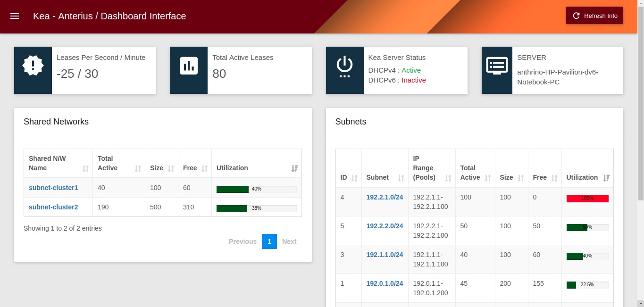Open the subnet-cluster1 shared network link
Image resolution: width=644 pixels, height=307 pixels.
coord(53,188)
